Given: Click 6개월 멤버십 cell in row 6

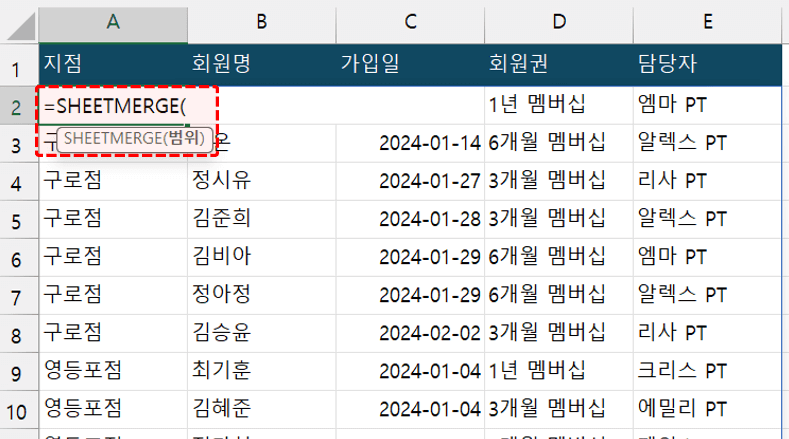Looking at the screenshot, I should pyautogui.click(x=559, y=258).
